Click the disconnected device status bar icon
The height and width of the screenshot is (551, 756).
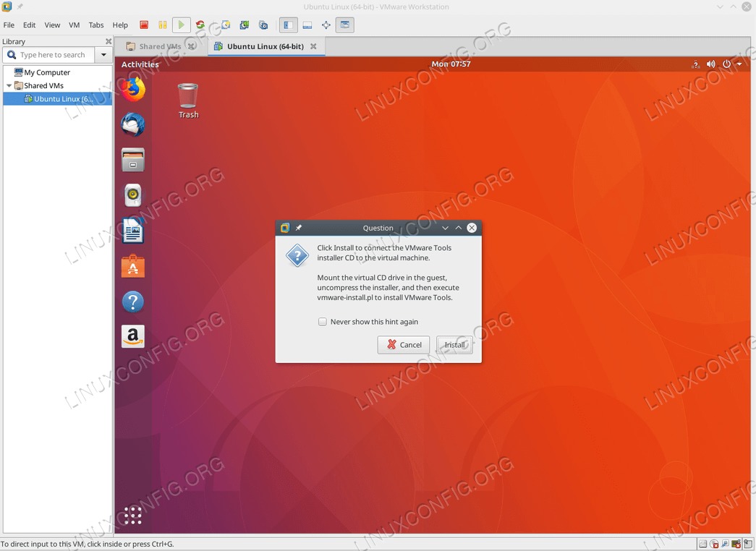(x=736, y=544)
